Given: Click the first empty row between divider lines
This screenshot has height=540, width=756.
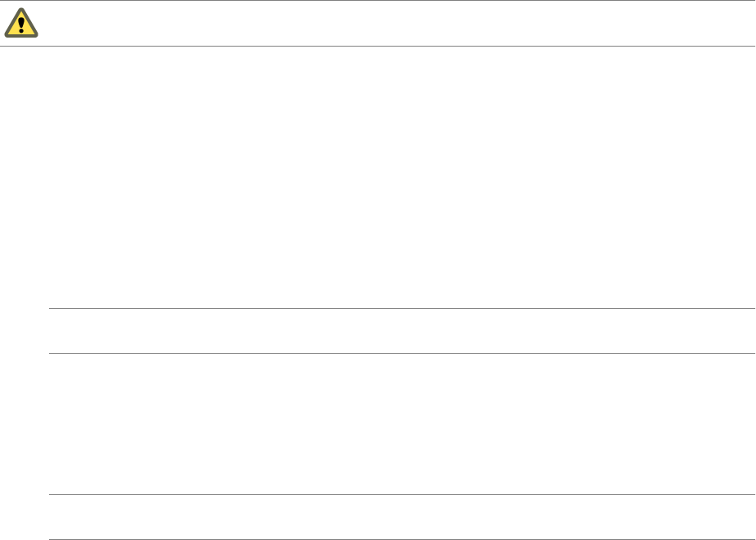Looking at the screenshot, I should [402, 331].
